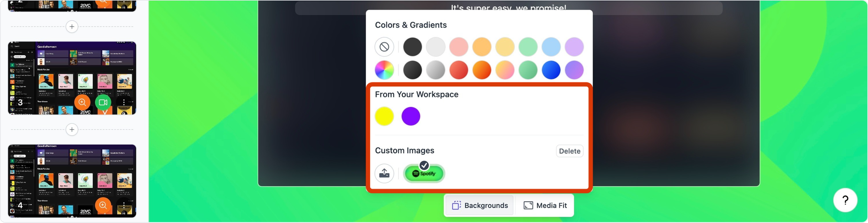Choose the yellow workspace color
Image resolution: width=868 pixels, height=223 pixels.
tap(384, 116)
